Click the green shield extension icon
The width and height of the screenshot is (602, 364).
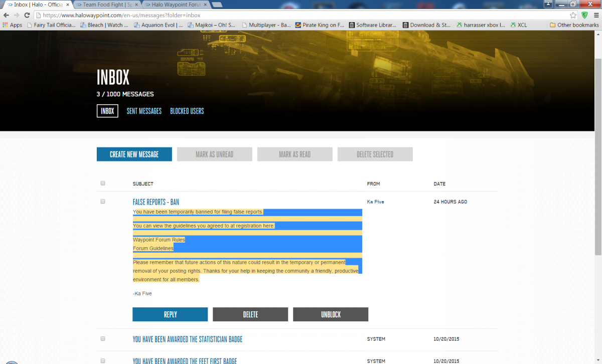pyautogui.click(x=584, y=15)
